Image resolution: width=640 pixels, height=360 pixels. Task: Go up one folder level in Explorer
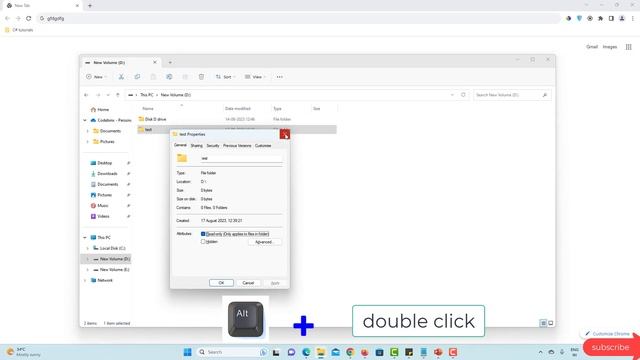[118, 95]
